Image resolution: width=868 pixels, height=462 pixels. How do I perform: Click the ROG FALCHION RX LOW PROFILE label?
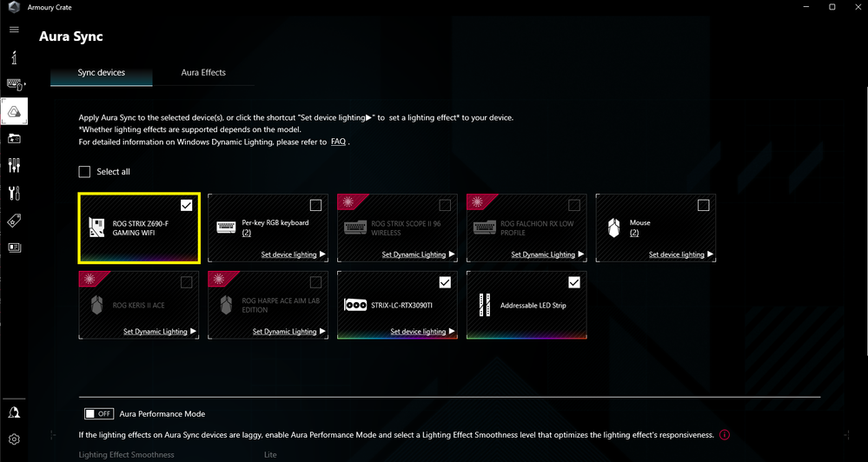click(537, 228)
